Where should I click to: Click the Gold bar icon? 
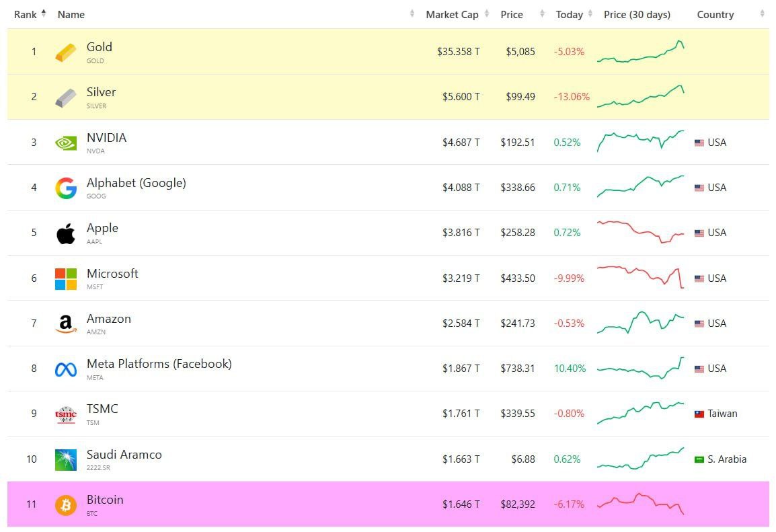tap(65, 51)
